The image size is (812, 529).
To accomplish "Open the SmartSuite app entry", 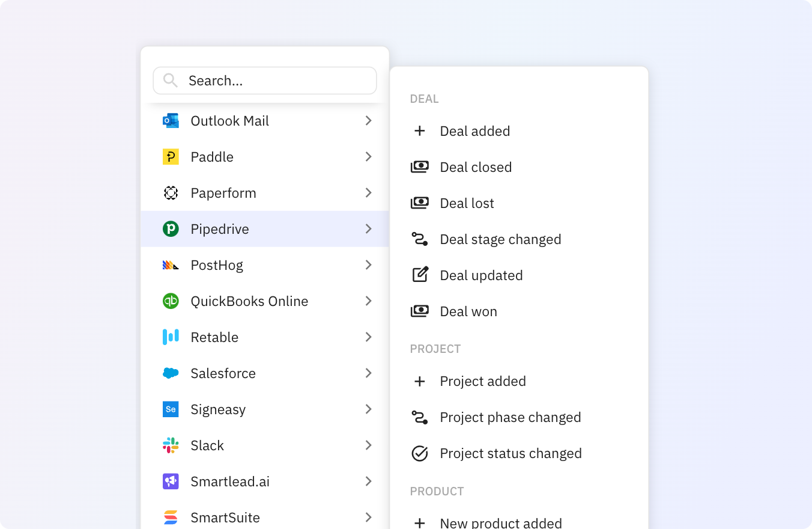I will click(x=265, y=515).
